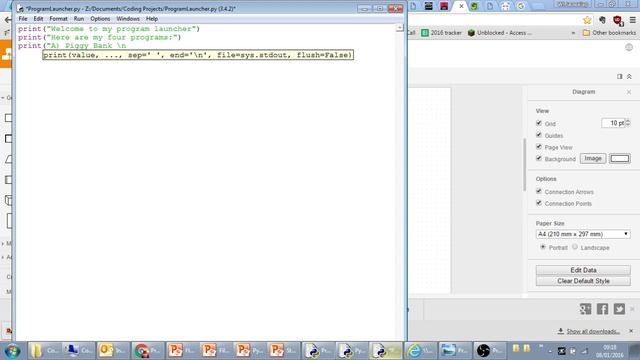Viewport: 640px width, 360px height.
Task: Toggle the Page View checkbox
Action: point(539,147)
